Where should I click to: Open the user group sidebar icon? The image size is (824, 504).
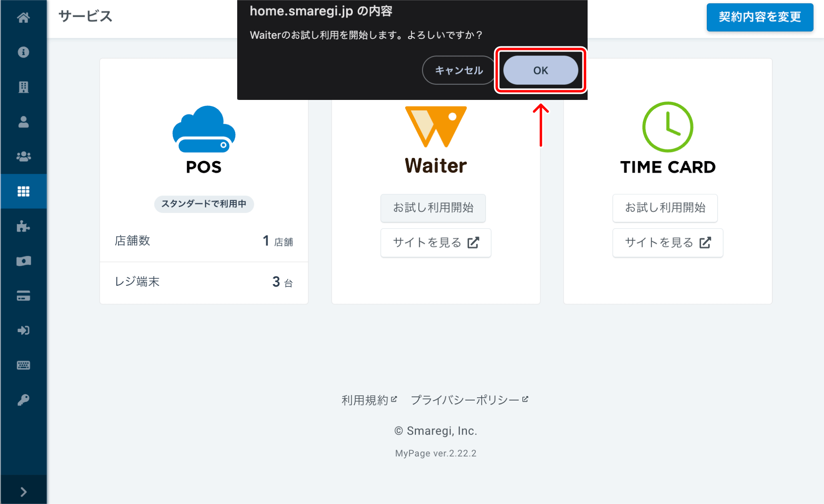[x=23, y=157]
